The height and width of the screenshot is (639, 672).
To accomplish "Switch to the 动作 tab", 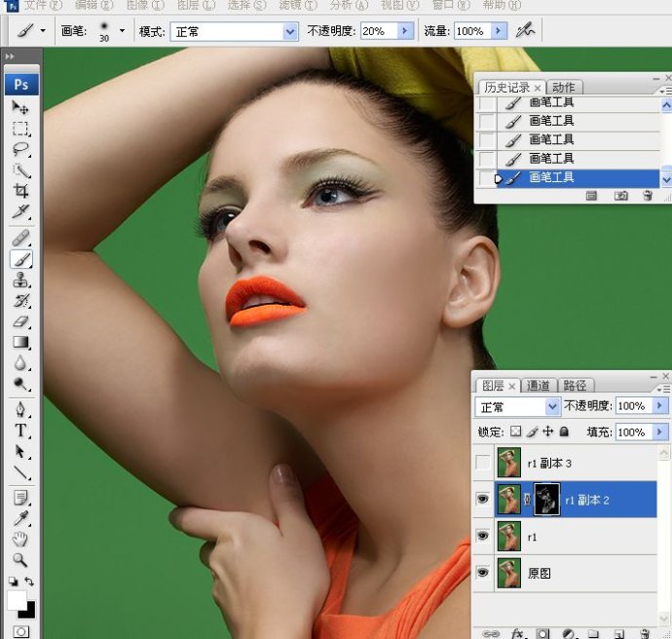I will tap(564, 88).
